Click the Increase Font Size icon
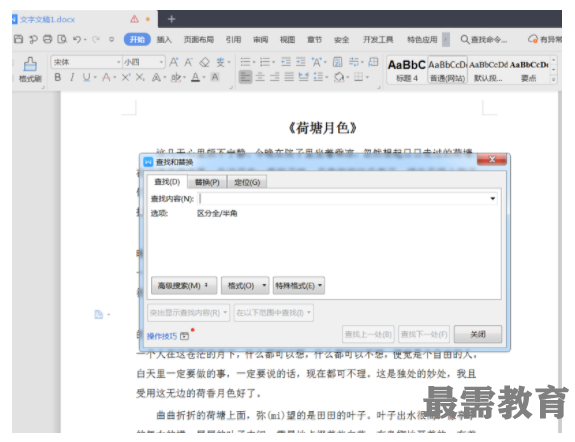Image resolution: width=575 pixels, height=442 pixels. [x=174, y=62]
